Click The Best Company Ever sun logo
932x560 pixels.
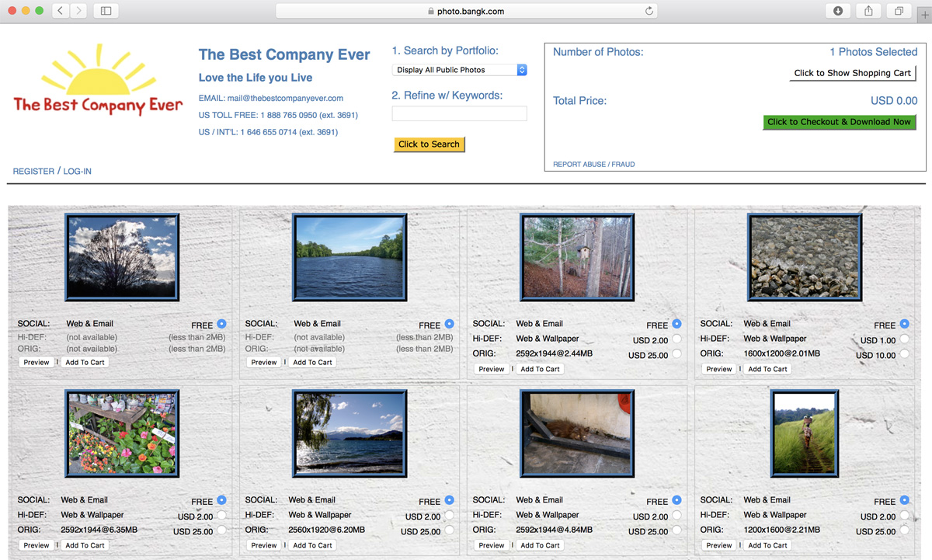[97, 81]
